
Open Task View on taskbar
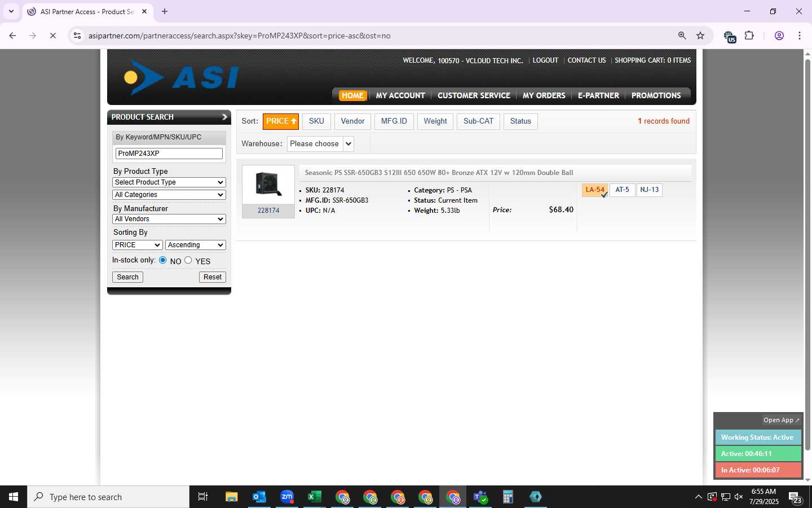point(203,497)
